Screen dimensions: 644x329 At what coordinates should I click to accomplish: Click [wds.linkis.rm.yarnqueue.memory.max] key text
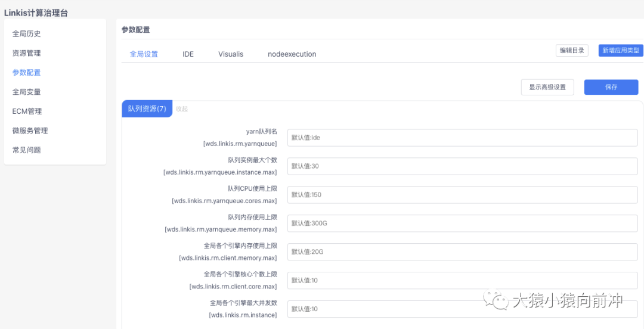point(221,229)
